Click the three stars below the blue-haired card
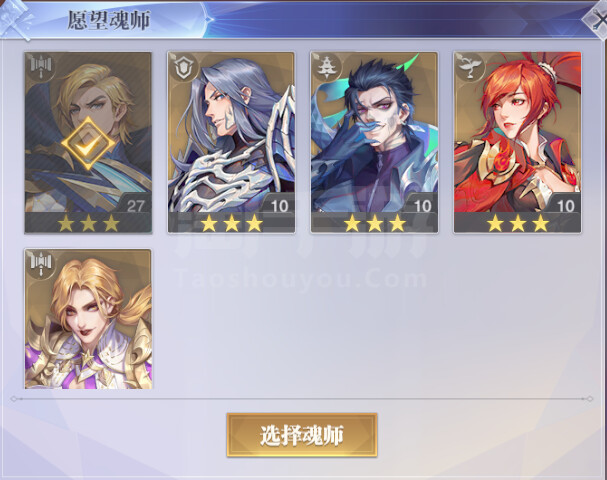The width and height of the screenshot is (607, 480). pos(374,223)
